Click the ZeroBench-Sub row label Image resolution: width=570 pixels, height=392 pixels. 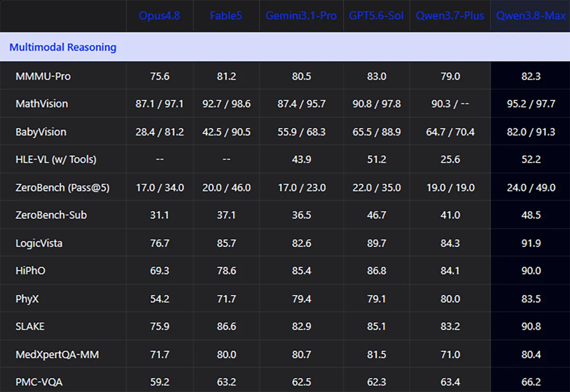point(51,215)
